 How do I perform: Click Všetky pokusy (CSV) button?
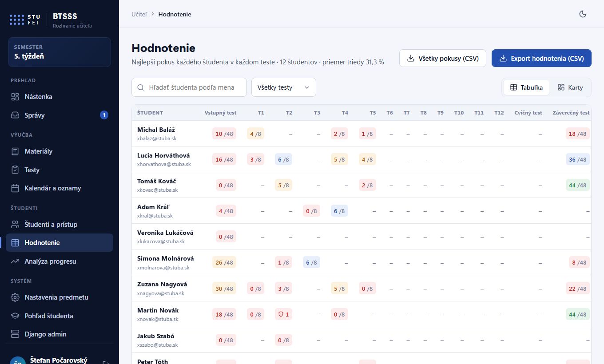443,58
